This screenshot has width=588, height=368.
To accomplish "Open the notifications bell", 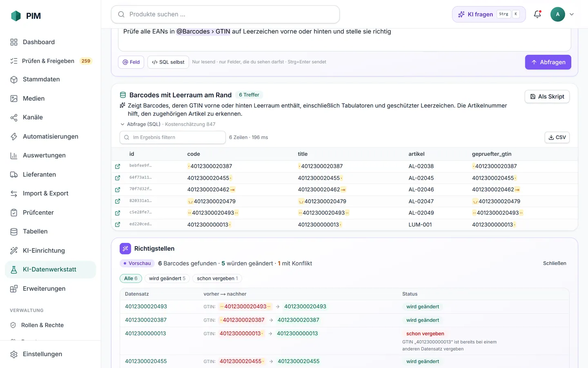I will tap(537, 14).
